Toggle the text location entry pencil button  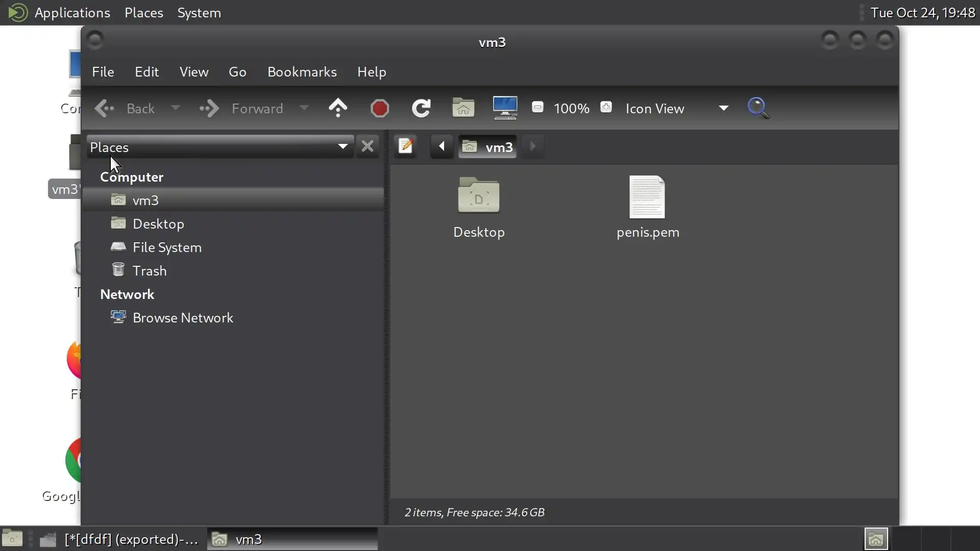coord(406,146)
